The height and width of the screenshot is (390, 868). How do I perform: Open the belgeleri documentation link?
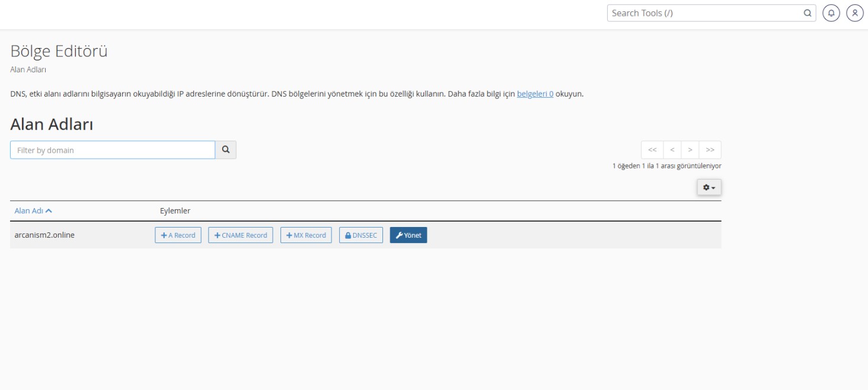point(535,94)
